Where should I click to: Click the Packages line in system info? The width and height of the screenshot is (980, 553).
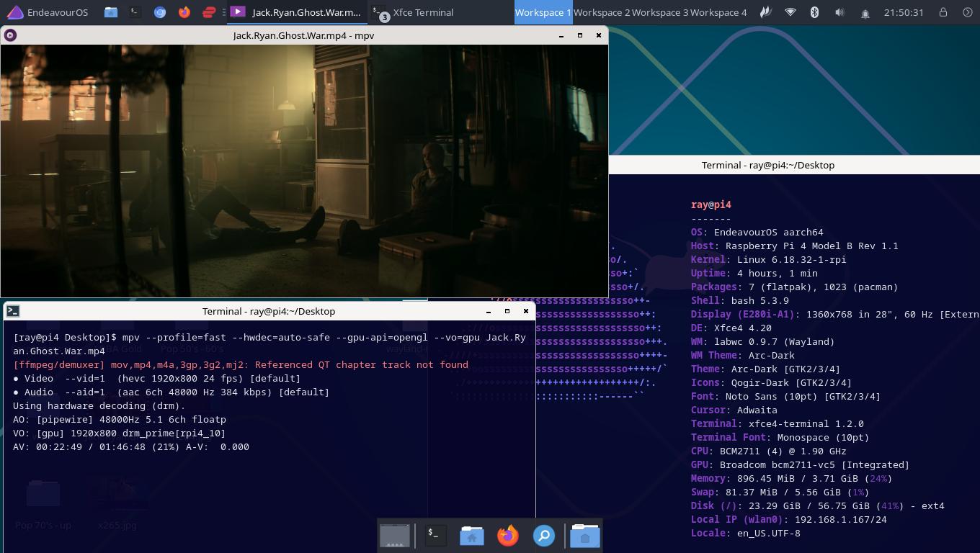[794, 287]
